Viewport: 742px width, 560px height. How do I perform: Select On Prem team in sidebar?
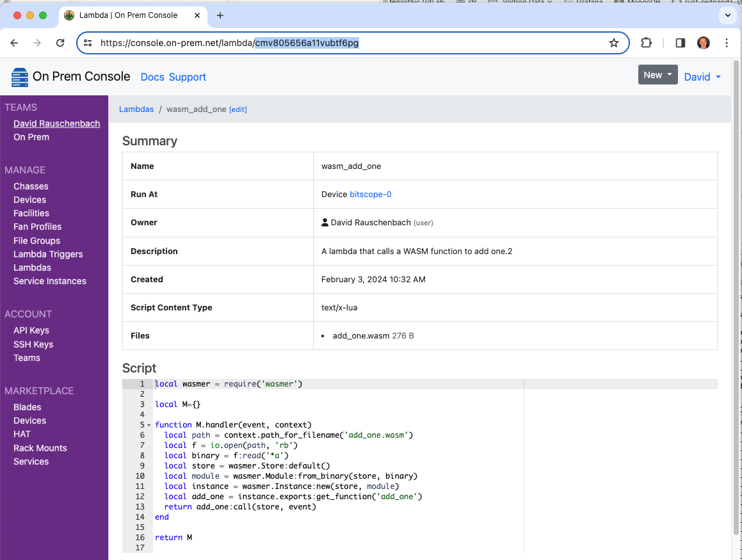pos(31,137)
